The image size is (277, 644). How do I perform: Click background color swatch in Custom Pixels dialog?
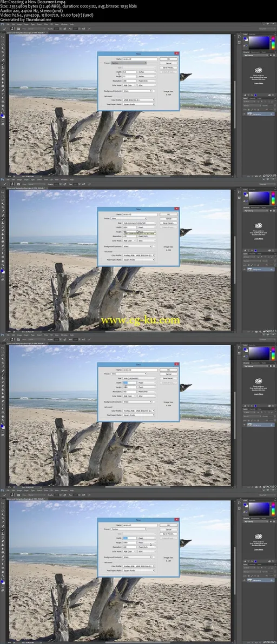tap(155, 558)
